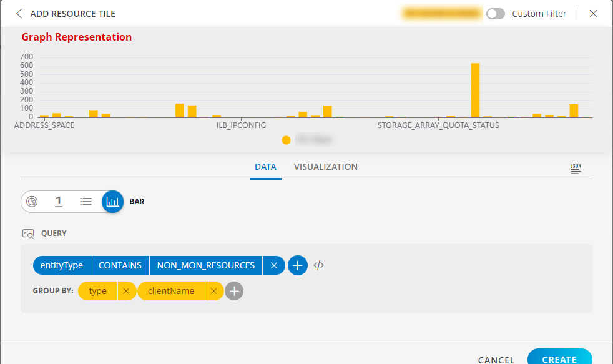Remove the entityType query condition

pos(273,265)
